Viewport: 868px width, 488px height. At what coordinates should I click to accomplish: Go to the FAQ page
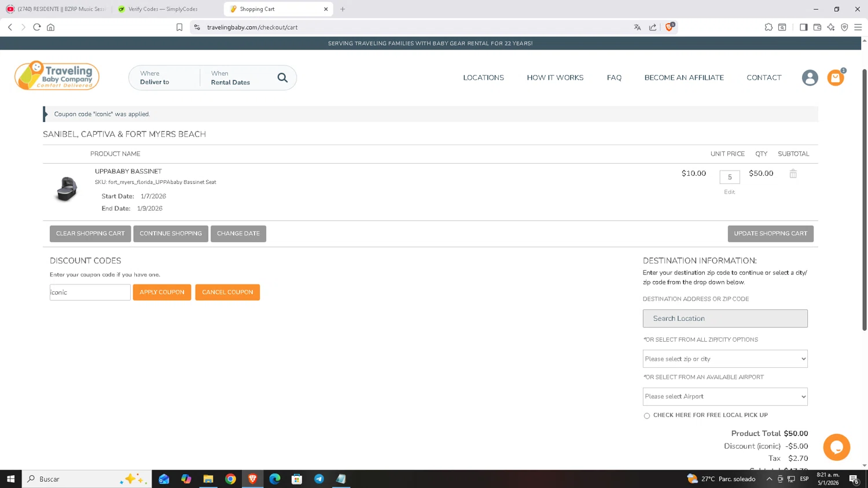click(x=614, y=77)
